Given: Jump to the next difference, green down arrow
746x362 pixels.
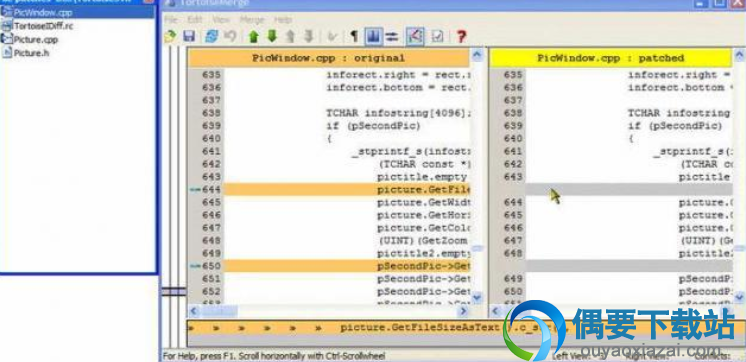Looking at the screenshot, I should point(272,36).
